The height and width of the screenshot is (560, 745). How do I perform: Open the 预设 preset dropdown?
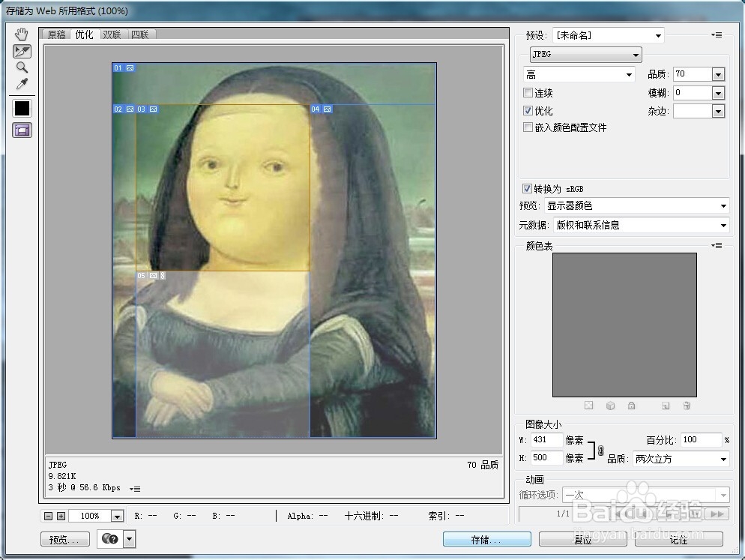coord(608,35)
